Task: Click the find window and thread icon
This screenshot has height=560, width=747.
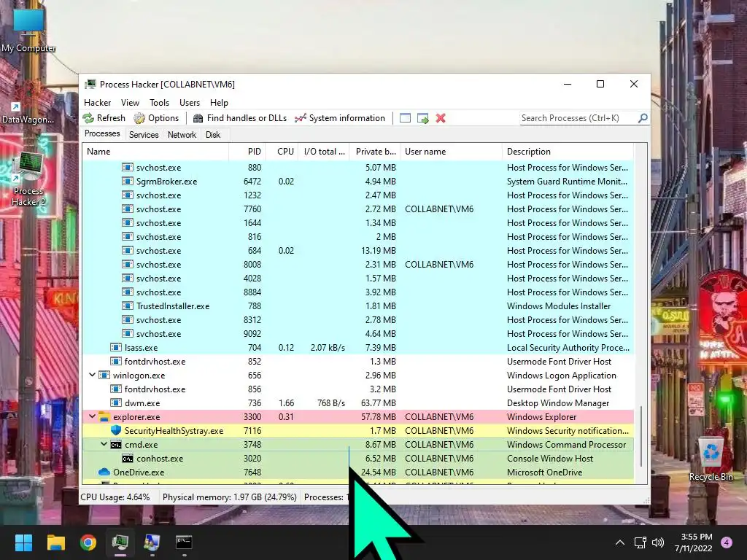Action: [422, 118]
